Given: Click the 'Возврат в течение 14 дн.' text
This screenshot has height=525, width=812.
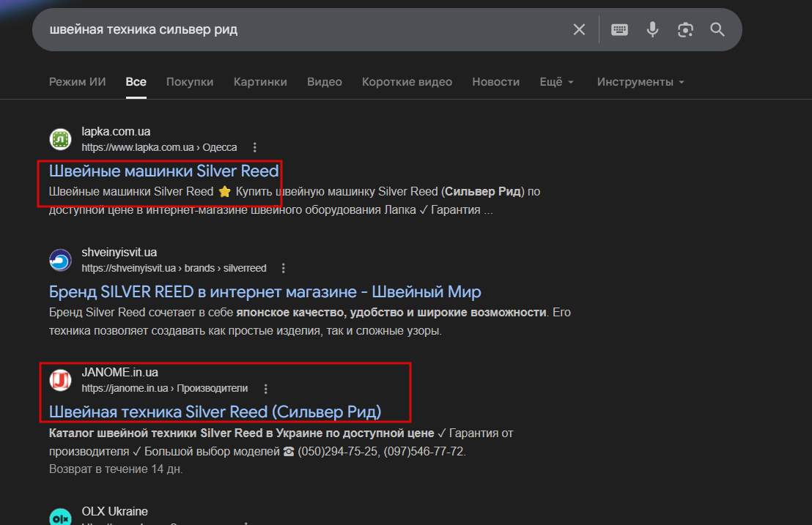Looking at the screenshot, I should [x=116, y=469].
